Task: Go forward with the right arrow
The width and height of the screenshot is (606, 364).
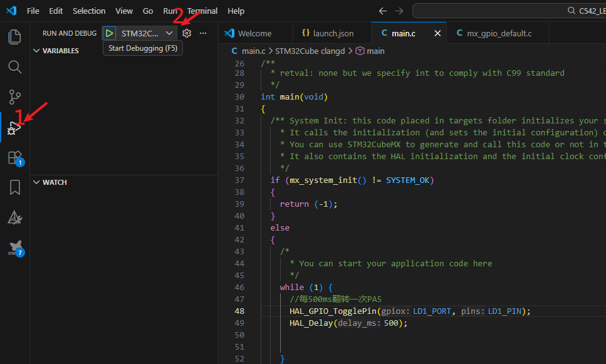Action: tap(399, 11)
